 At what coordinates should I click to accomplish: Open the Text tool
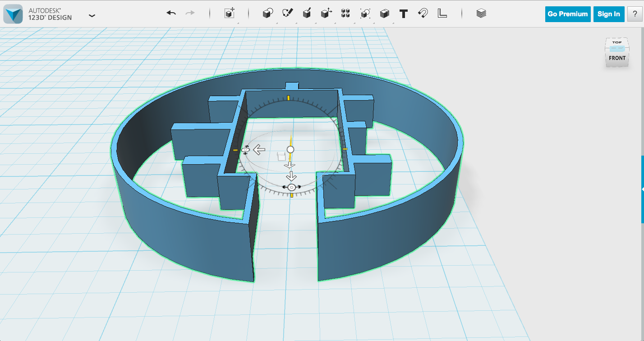pyautogui.click(x=403, y=14)
